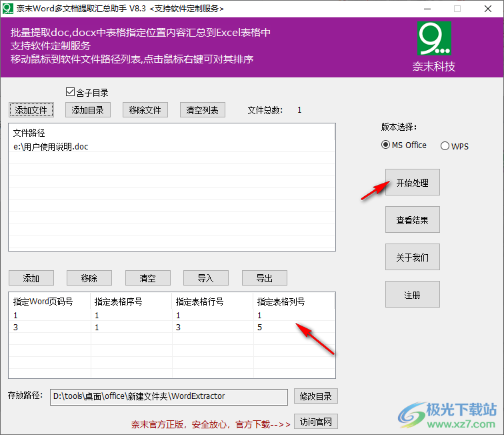The image size is (504, 435).
Task: Click the 修改目录 button
Action: click(x=315, y=396)
